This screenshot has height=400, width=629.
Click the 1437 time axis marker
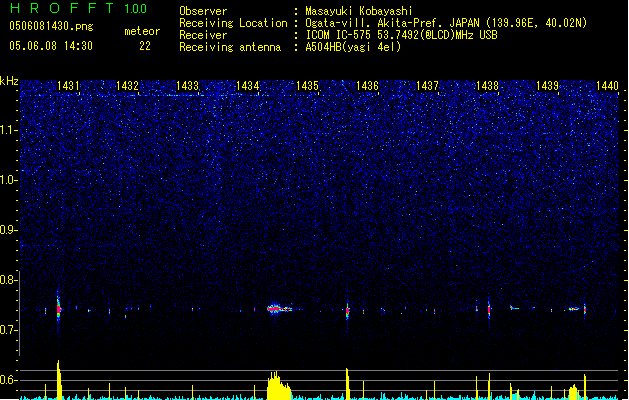pyautogui.click(x=427, y=86)
